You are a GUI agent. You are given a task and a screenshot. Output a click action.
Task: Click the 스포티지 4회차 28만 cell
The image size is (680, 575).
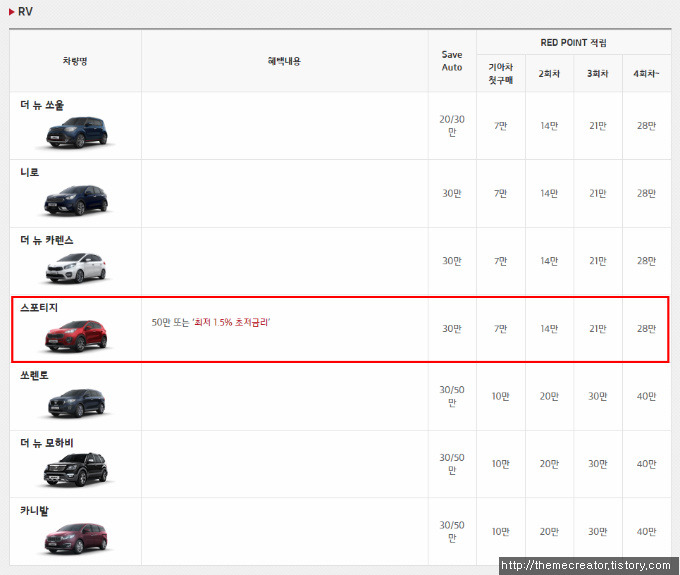(646, 329)
